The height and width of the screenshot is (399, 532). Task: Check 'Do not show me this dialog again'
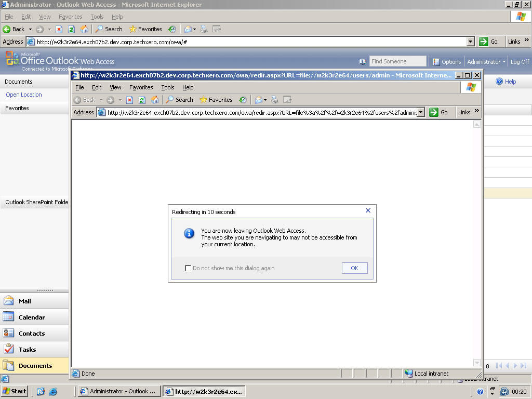coord(188,268)
